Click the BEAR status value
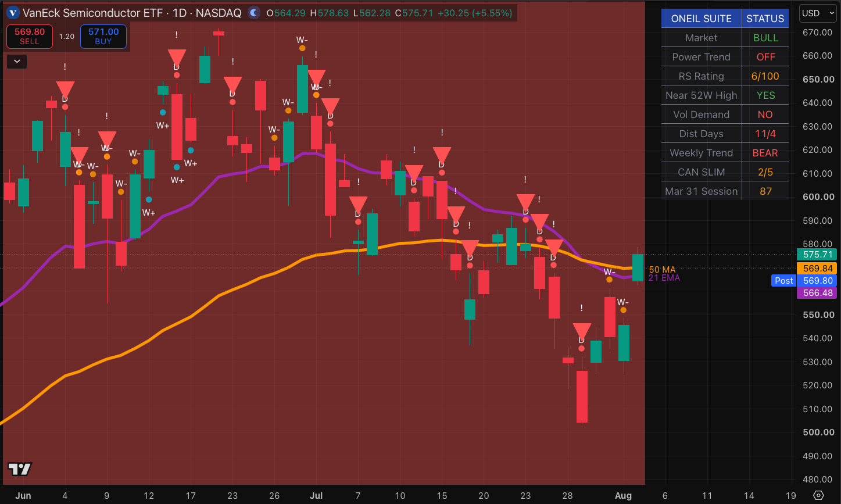 [765, 153]
